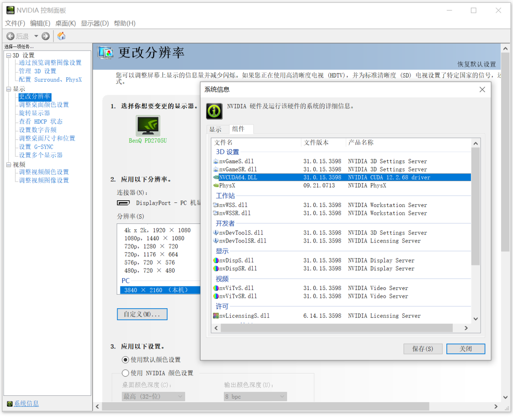Screen dimensions: 513x420
Task: Select resolution 3840 × 2160 (本机)
Action: [160, 290]
